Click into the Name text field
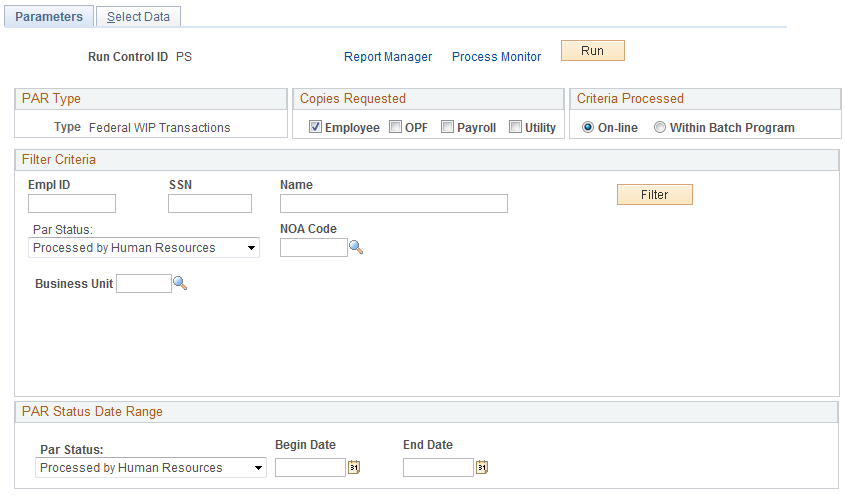The height and width of the screenshot is (495, 845). (394, 204)
